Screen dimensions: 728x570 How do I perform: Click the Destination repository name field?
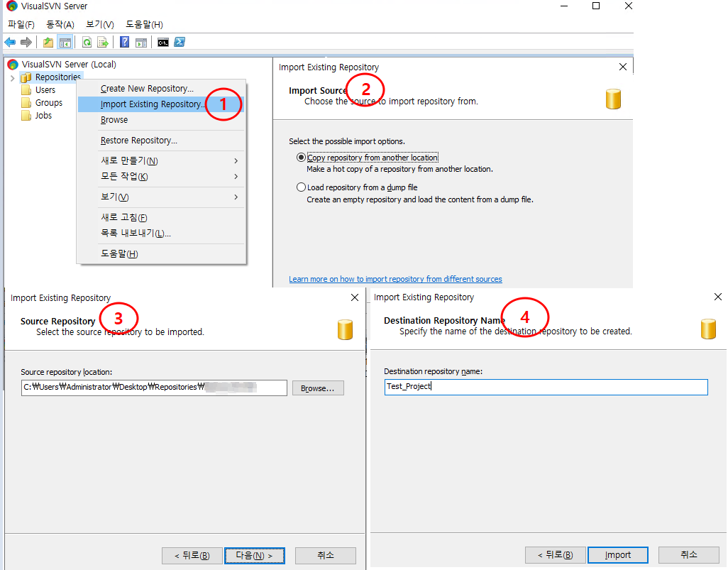point(546,387)
